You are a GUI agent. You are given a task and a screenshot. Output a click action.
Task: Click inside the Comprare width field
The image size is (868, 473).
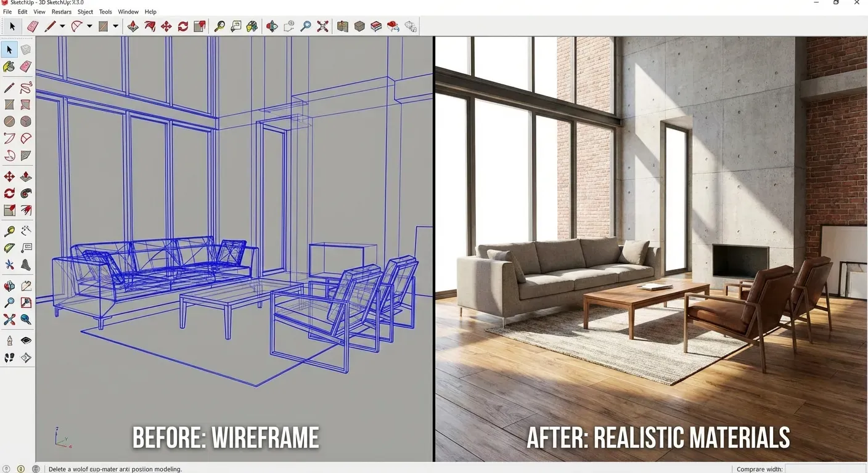pos(826,469)
